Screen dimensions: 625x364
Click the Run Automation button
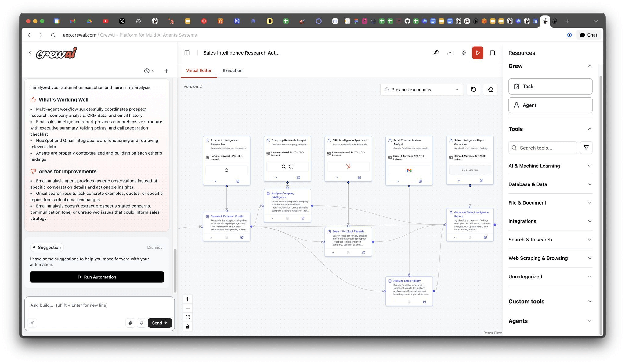97,277
